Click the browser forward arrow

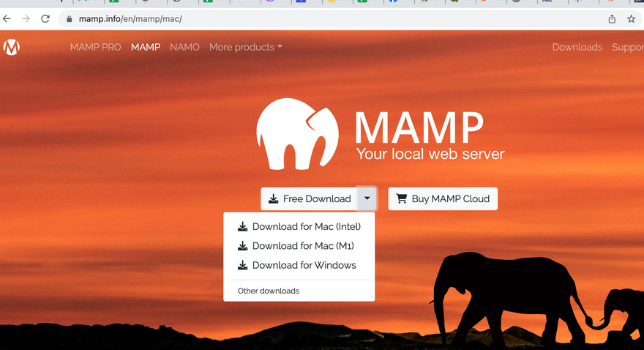click(x=26, y=19)
